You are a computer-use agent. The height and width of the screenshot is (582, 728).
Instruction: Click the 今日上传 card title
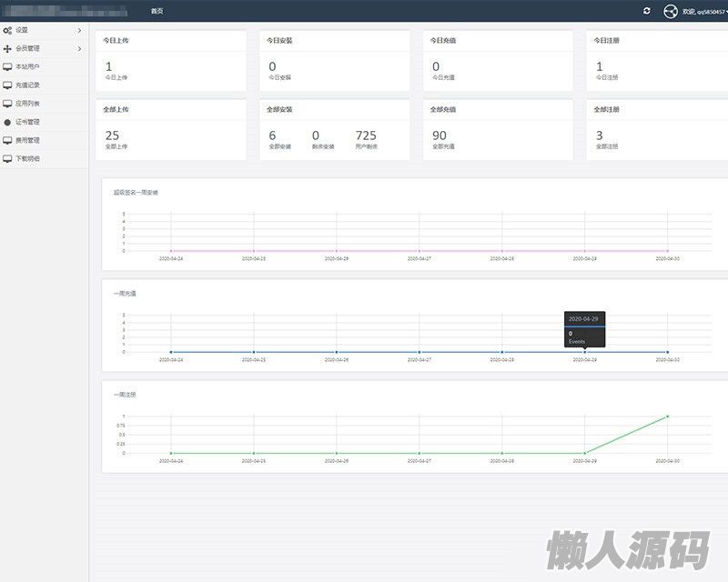116,41
